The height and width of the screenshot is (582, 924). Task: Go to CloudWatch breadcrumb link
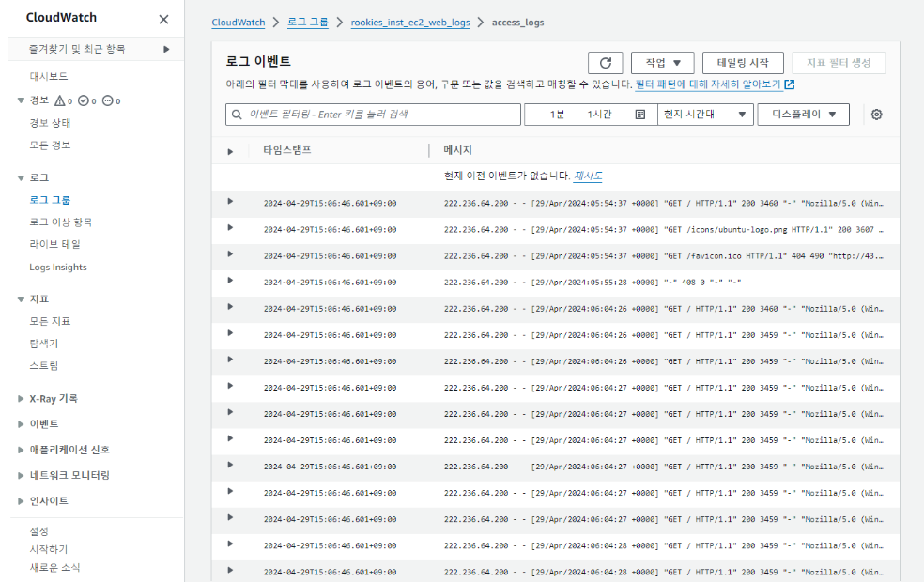point(239,23)
